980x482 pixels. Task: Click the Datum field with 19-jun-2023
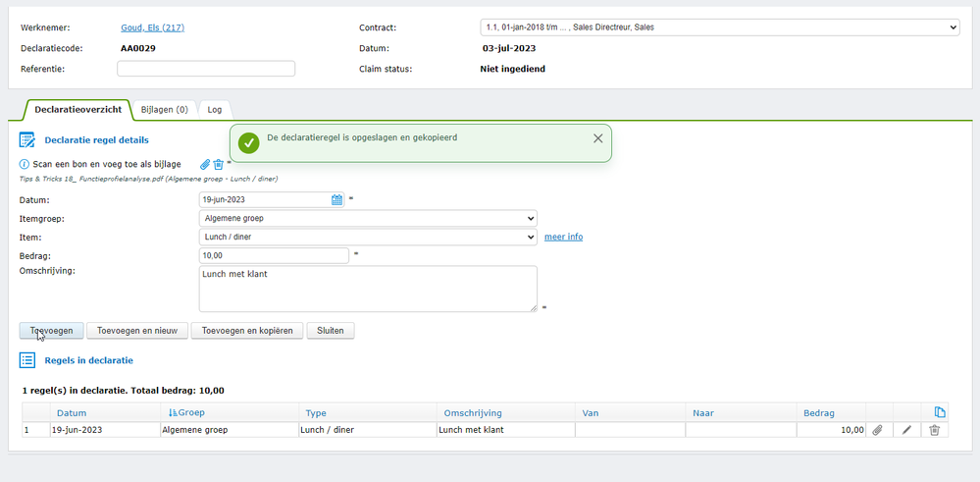pyautogui.click(x=272, y=200)
